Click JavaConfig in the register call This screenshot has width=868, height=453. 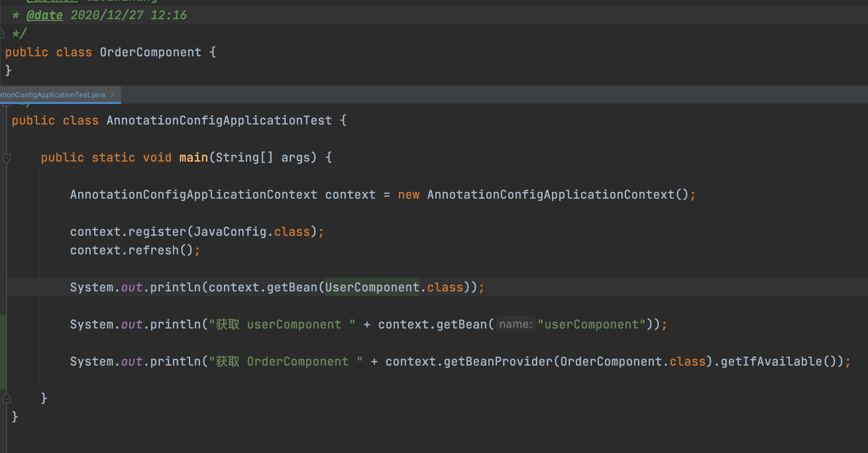pyautogui.click(x=230, y=232)
